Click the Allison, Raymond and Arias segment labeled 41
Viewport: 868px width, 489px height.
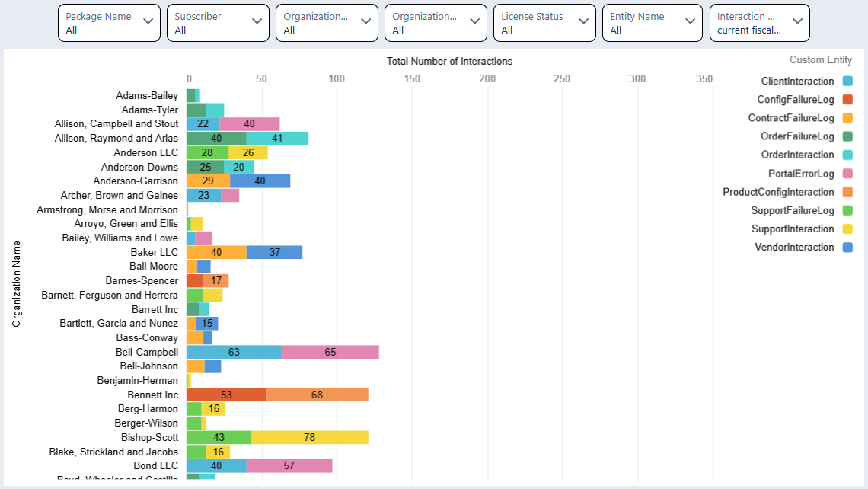click(277, 139)
